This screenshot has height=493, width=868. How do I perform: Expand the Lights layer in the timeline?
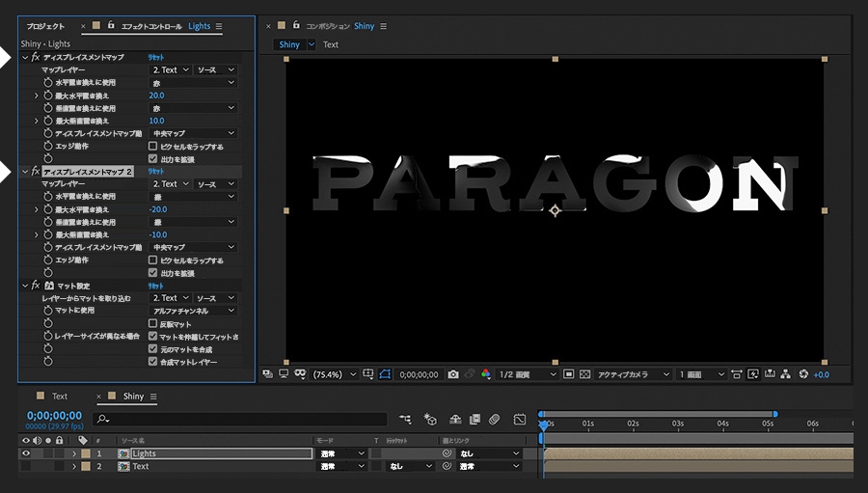[73, 453]
